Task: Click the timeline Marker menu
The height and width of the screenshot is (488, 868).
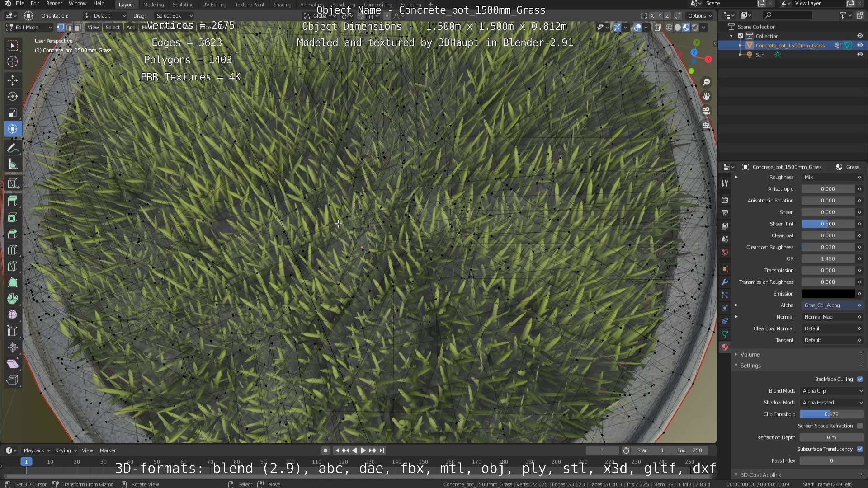Action: click(x=108, y=450)
